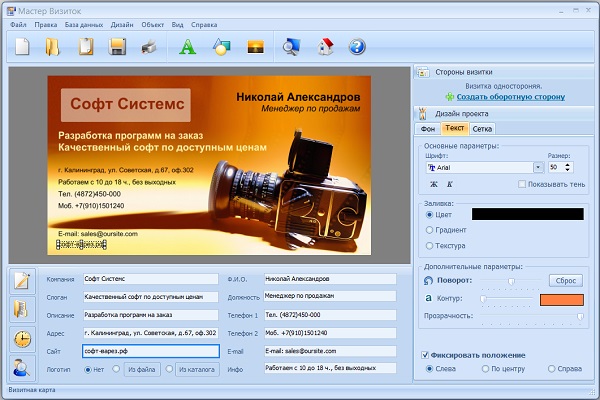600x400 pixels.
Task: Select the Градиент fill radio button
Action: 430,229
